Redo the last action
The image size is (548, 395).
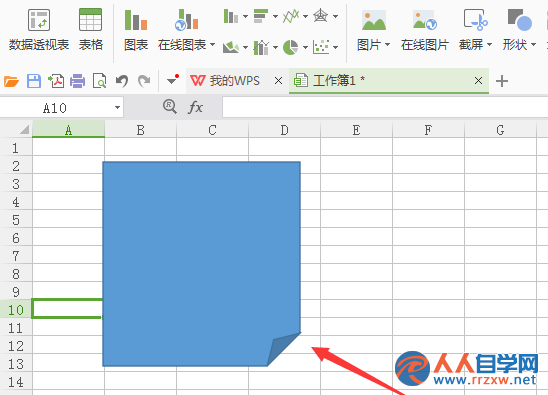click(144, 81)
